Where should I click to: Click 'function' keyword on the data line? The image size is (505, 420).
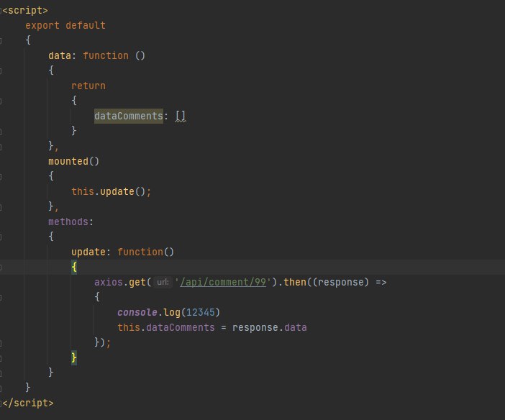tap(106, 55)
